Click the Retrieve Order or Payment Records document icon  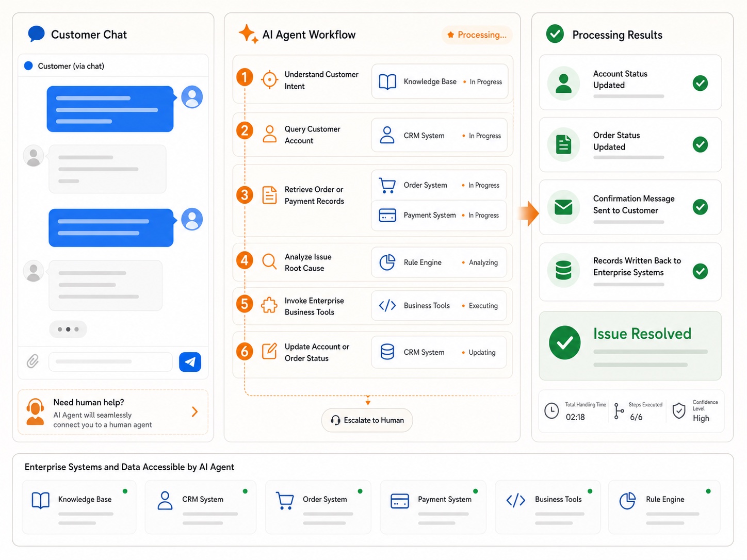pos(269,195)
